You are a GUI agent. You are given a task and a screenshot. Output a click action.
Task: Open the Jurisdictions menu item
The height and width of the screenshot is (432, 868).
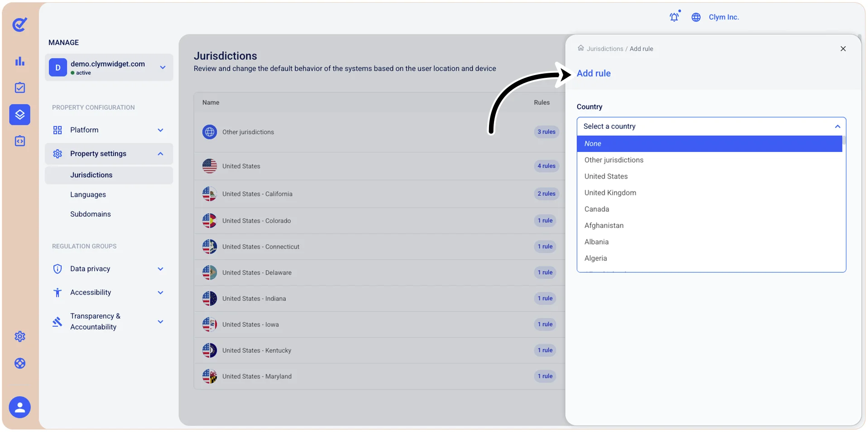109,175
